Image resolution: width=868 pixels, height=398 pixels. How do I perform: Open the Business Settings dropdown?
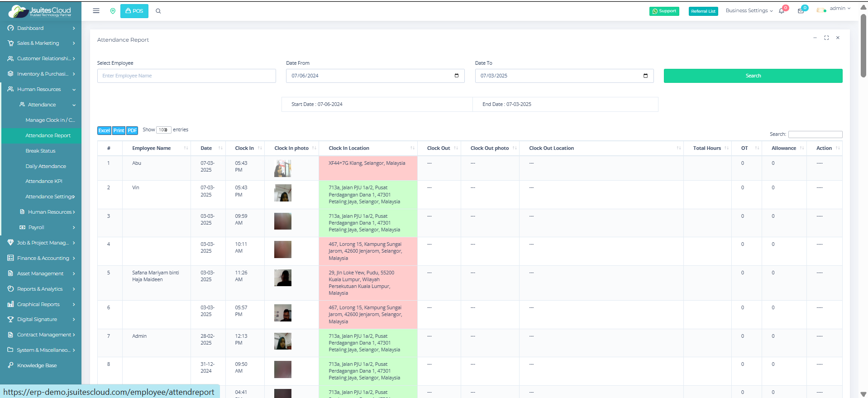[749, 11]
